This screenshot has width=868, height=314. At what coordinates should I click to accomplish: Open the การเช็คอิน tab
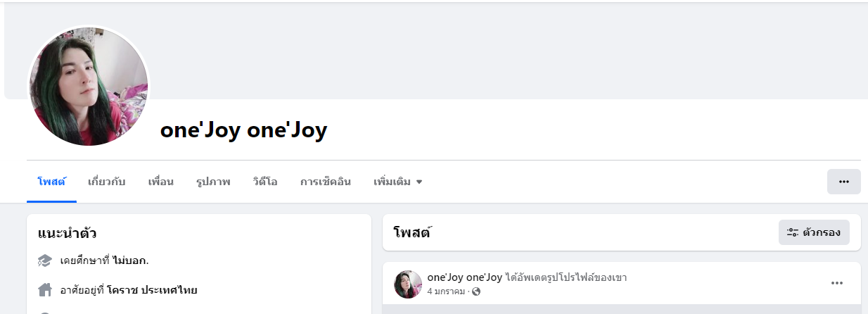pos(325,182)
